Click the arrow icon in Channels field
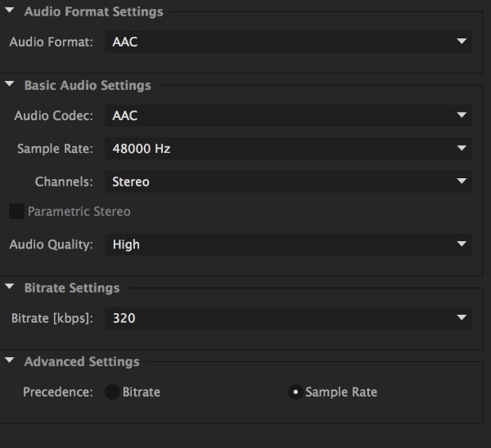 pyautogui.click(x=462, y=181)
